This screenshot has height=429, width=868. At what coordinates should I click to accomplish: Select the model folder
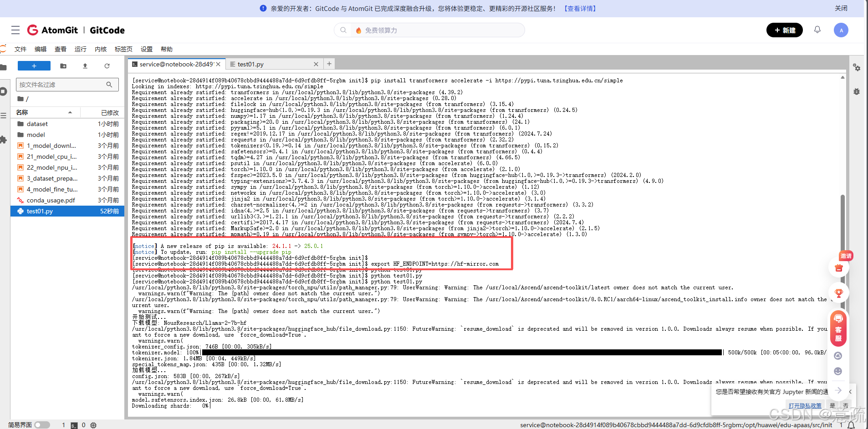[x=67, y=135]
